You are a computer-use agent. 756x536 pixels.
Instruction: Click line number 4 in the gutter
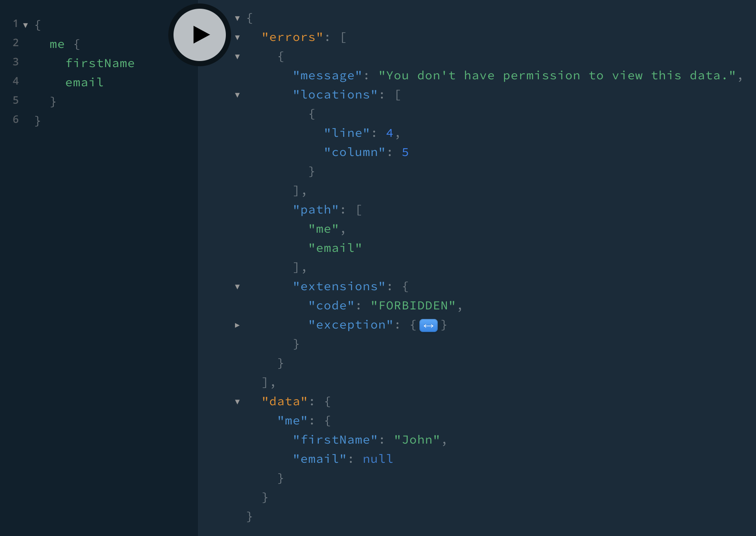(16, 81)
